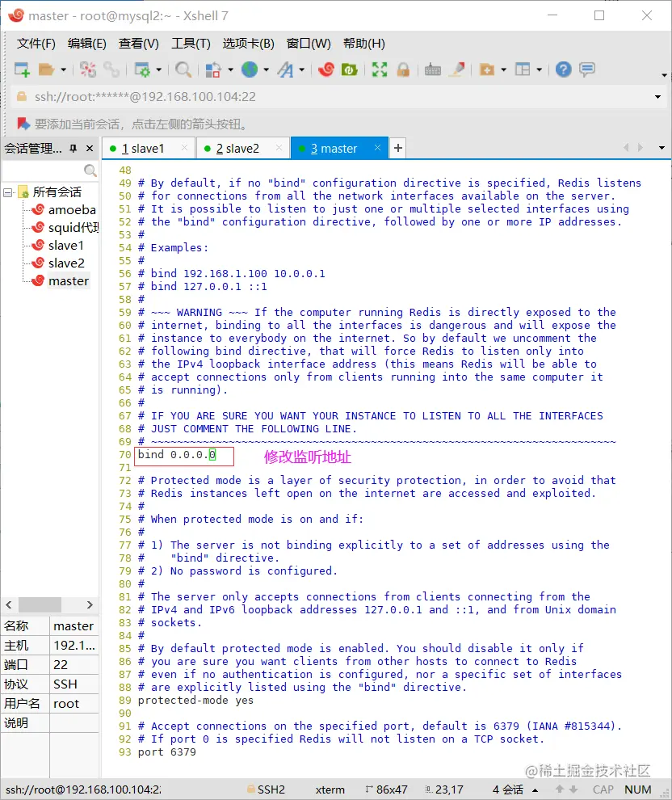The image size is (672, 800).
Task: Click the keyboard mapping icon
Action: click(x=433, y=69)
